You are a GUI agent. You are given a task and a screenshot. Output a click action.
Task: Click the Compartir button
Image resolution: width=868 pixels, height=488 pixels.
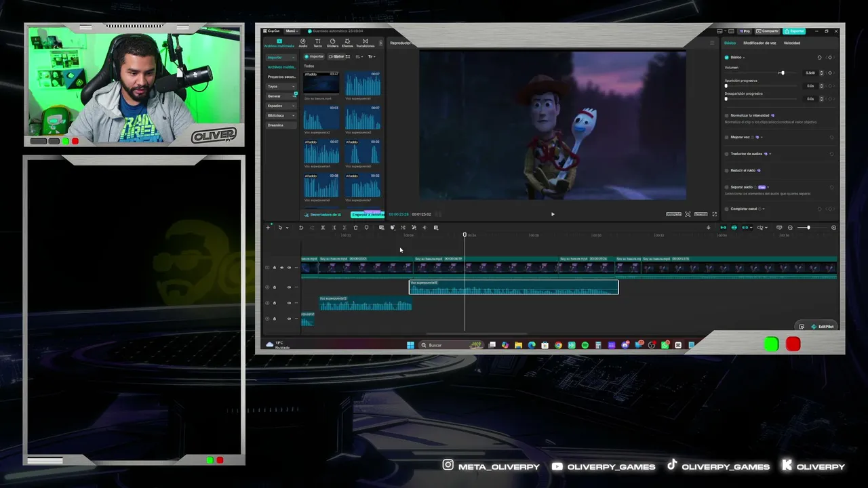(768, 31)
